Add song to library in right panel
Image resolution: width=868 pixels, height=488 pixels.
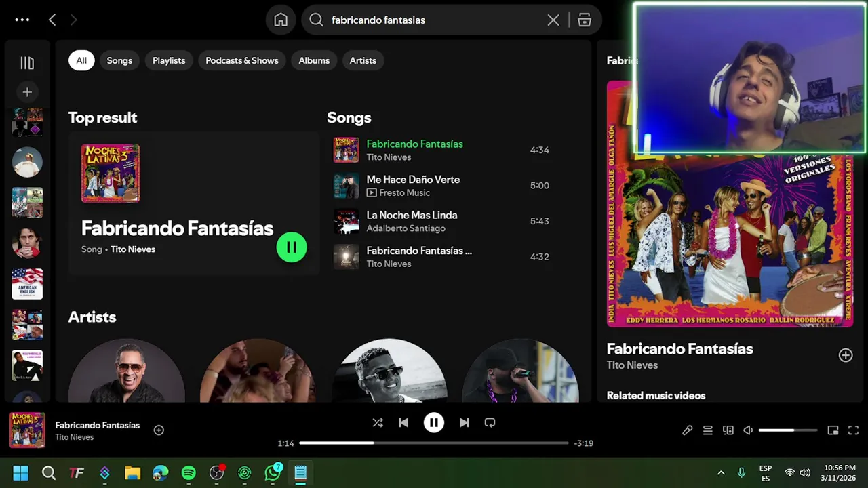(846, 355)
